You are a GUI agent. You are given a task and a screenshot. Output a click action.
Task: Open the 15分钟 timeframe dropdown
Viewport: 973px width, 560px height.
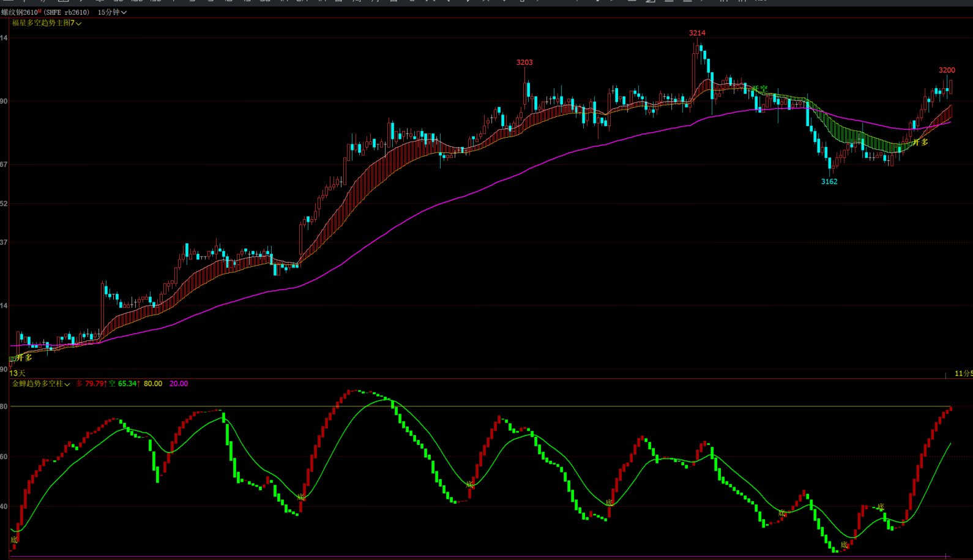coord(112,12)
